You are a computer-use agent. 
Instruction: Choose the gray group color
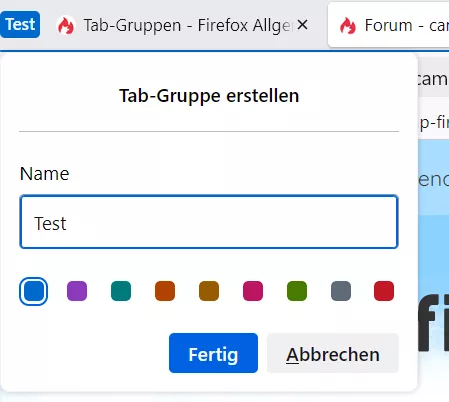(x=341, y=291)
